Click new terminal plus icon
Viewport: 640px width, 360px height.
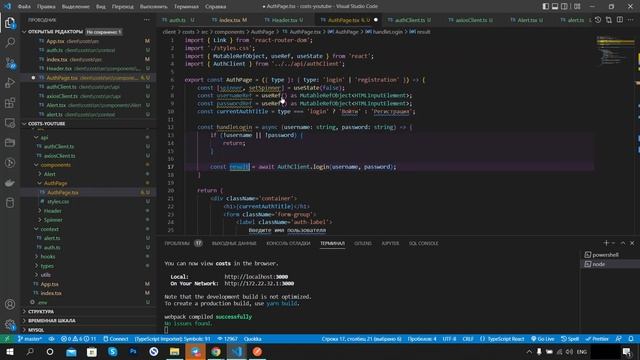(x=606, y=243)
